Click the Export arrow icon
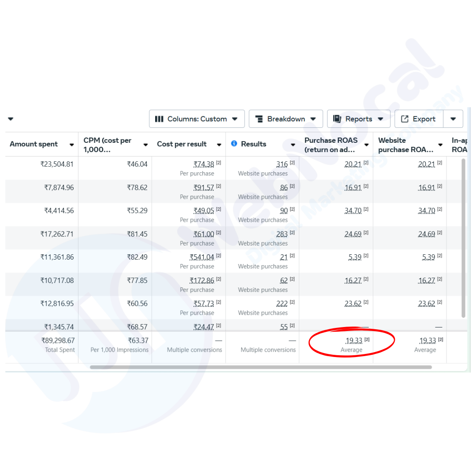 [x=405, y=119]
